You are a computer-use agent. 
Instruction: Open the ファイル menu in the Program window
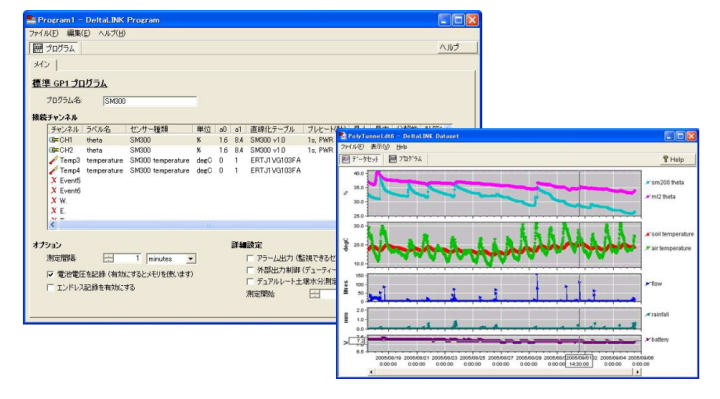[44, 34]
